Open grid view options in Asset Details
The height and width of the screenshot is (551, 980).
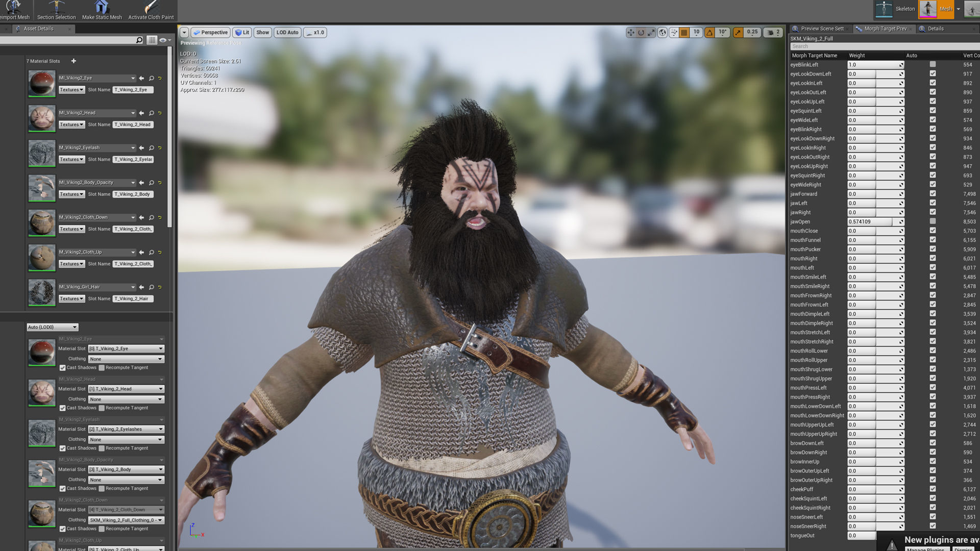click(x=152, y=40)
